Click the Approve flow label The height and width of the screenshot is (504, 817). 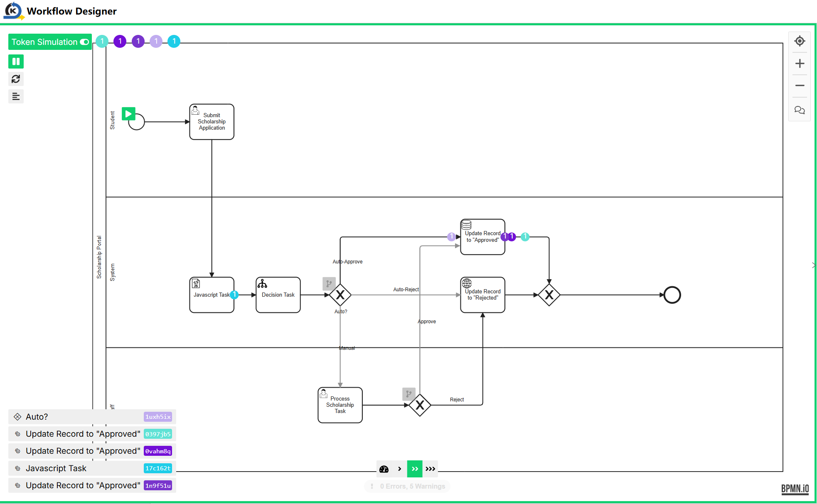[427, 322]
